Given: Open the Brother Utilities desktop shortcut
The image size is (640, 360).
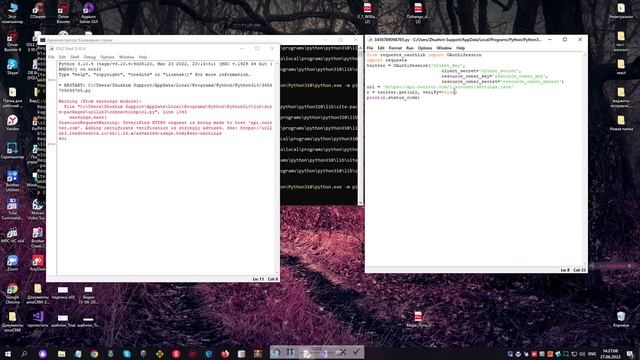Looking at the screenshot, I should pyautogui.click(x=12, y=181).
